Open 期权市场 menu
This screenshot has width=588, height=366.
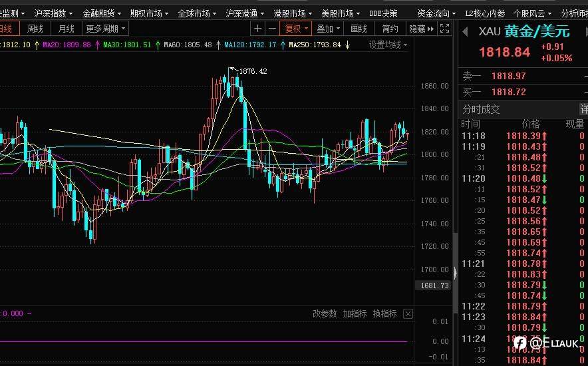point(149,13)
